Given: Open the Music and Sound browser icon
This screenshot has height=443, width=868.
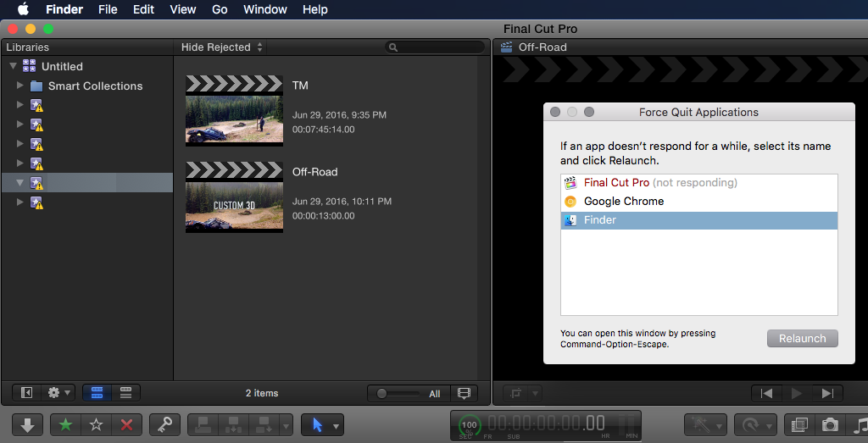Looking at the screenshot, I should [858, 424].
